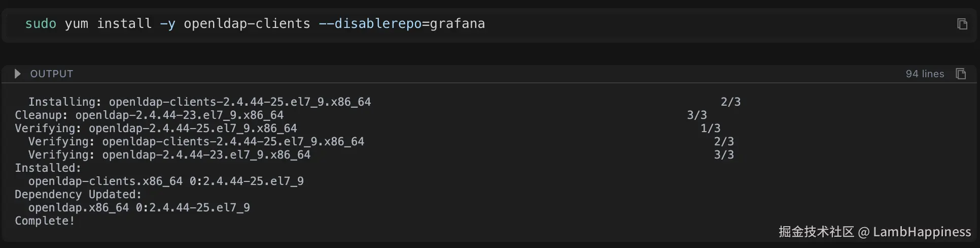Click grafana in the command line
This screenshot has width=980, height=248.
point(457,24)
